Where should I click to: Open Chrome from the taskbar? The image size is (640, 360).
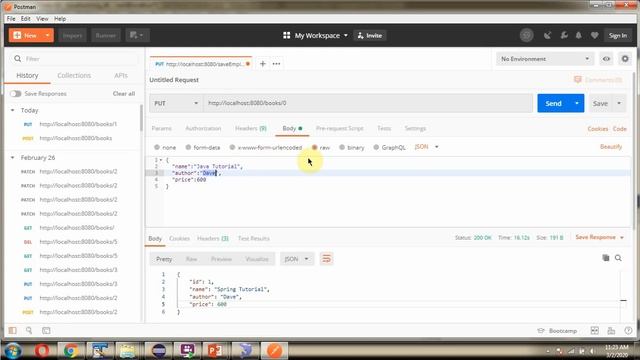[x=70, y=351]
